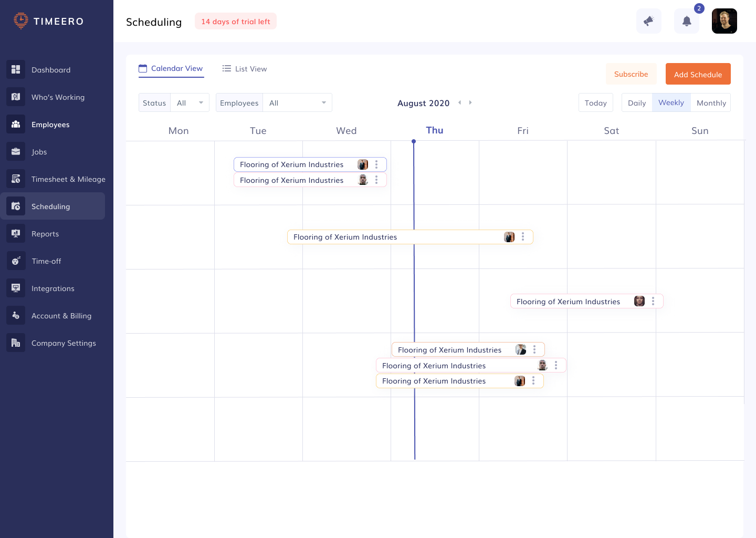Go to next week arrow
Screen dimensions: 756x538
click(x=470, y=102)
